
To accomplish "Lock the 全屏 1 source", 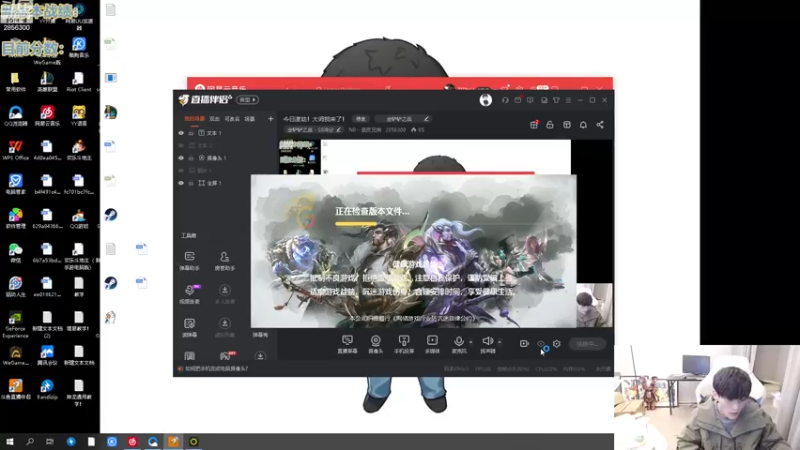I will coord(191,183).
